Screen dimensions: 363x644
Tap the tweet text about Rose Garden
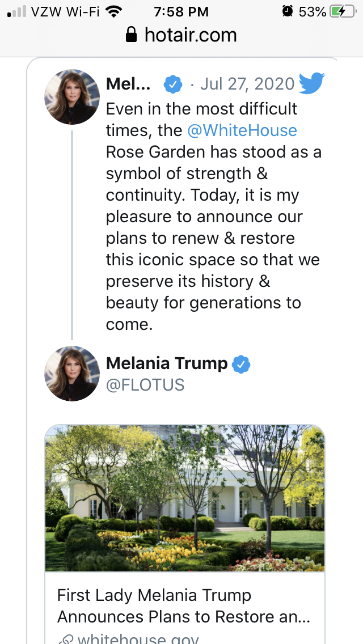[x=213, y=217]
